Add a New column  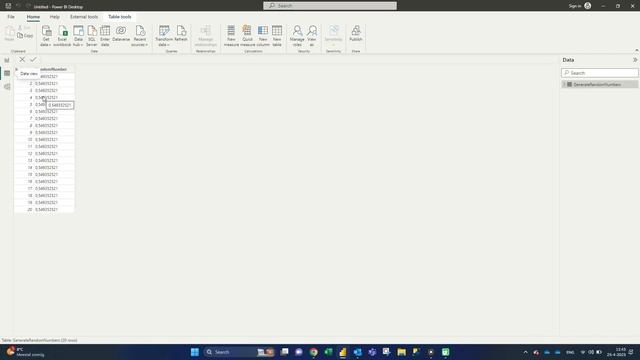(x=263, y=36)
